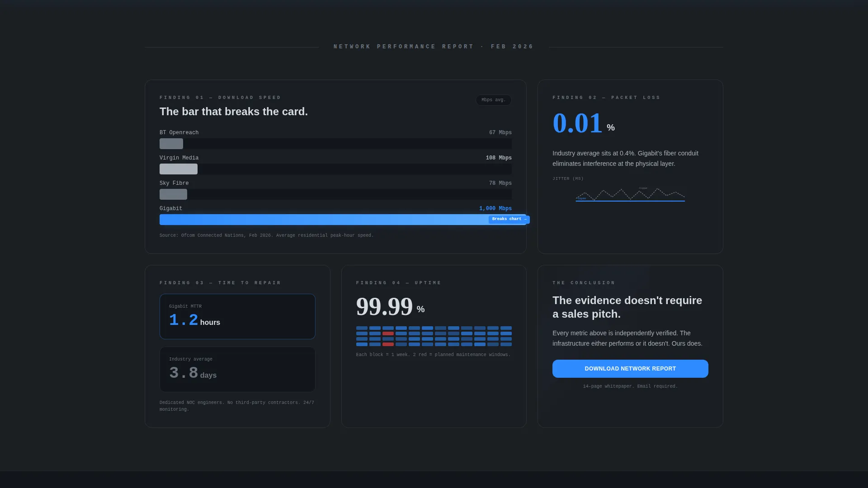
Task: Click the Industry average 3.8 days card
Action: point(237,369)
